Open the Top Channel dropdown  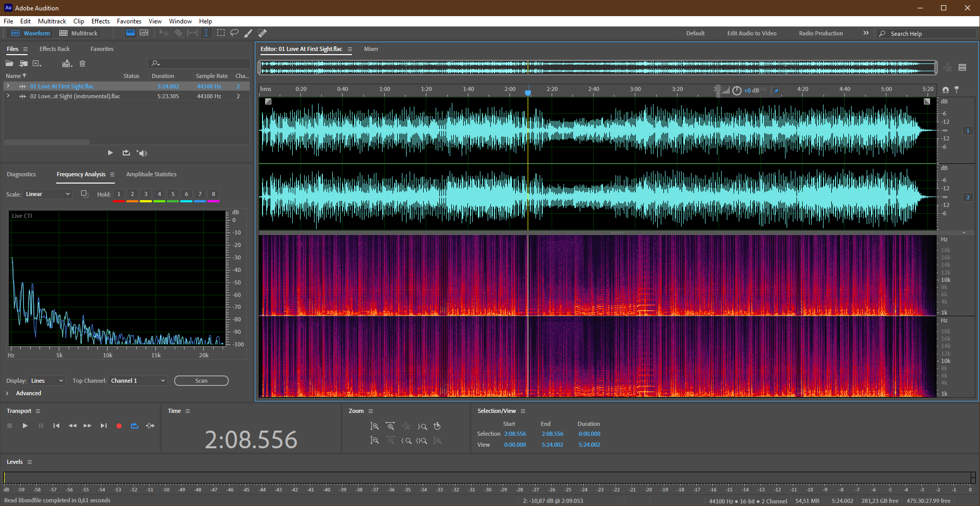point(138,381)
